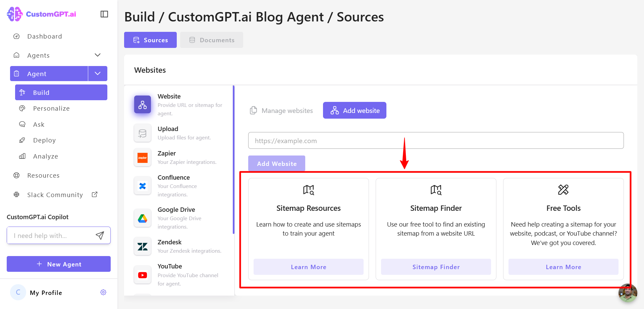The height and width of the screenshot is (309, 644).
Task: Open the Manage websites tab
Action: coord(281,111)
